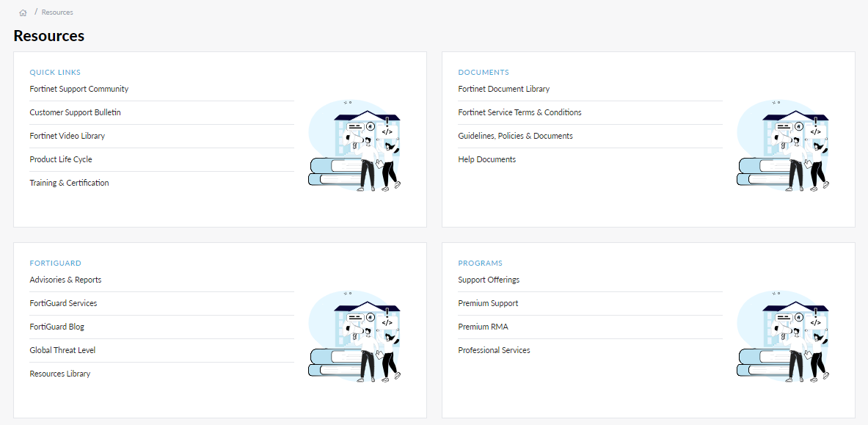View Fortinet Service Terms & Conditions
This screenshot has width=868, height=425.
(x=519, y=112)
